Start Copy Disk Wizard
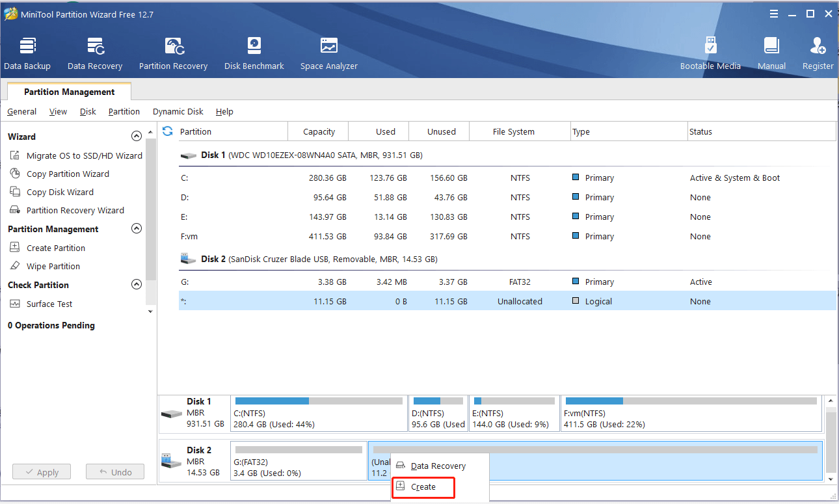The width and height of the screenshot is (839, 504). [60, 192]
